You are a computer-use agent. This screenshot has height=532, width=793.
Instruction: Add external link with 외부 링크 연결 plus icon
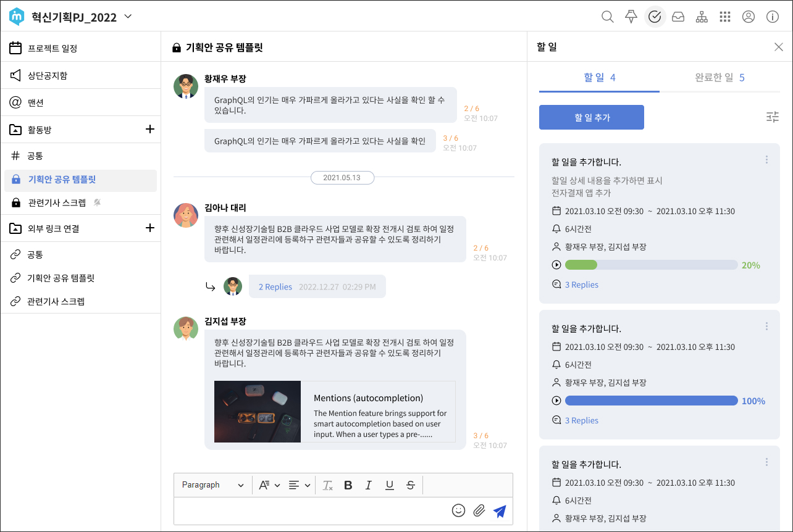(149, 228)
